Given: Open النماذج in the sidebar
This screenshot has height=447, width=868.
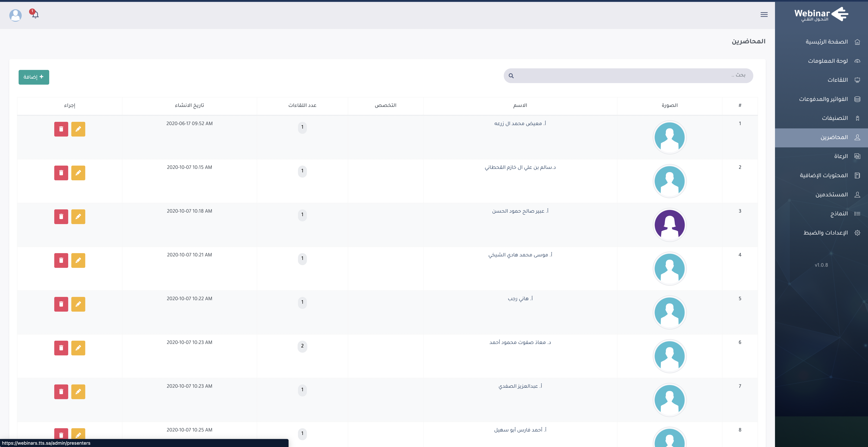Looking at the screenshot, I should coord(821,214).
